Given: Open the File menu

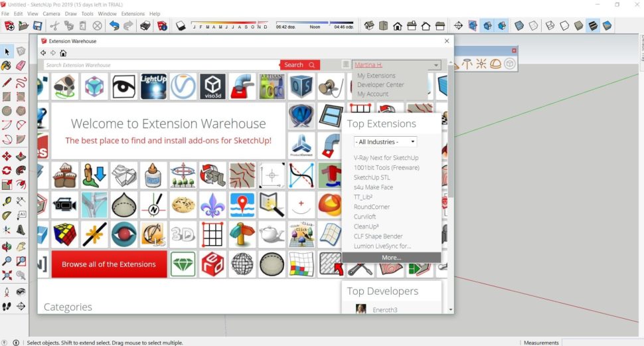Looking at the screenshot, I should [x=5, y=13].
